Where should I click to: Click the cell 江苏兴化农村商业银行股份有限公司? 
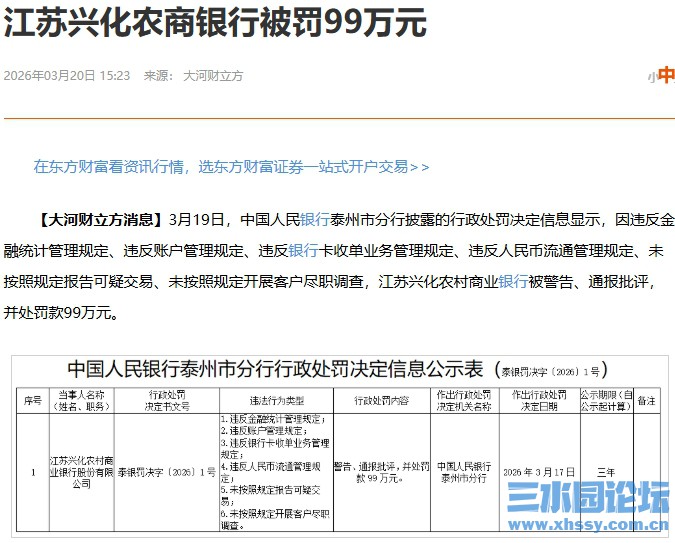81,472
